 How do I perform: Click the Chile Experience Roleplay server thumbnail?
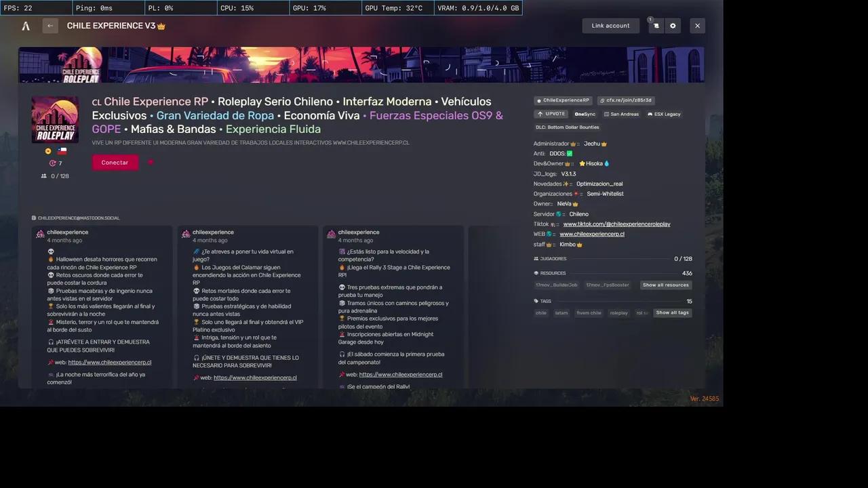coord(54,119)
